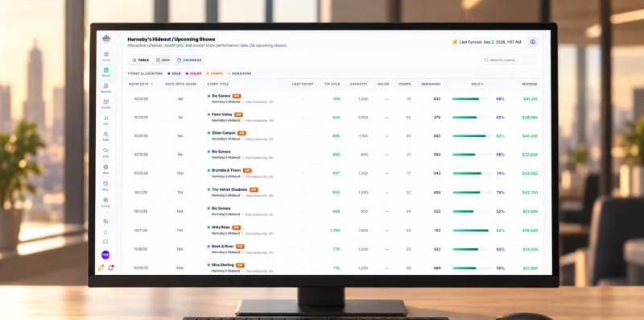644x320 pixels.
Task: Click the SW badge next to Rock & River
Action: click(x=240, y=247)
